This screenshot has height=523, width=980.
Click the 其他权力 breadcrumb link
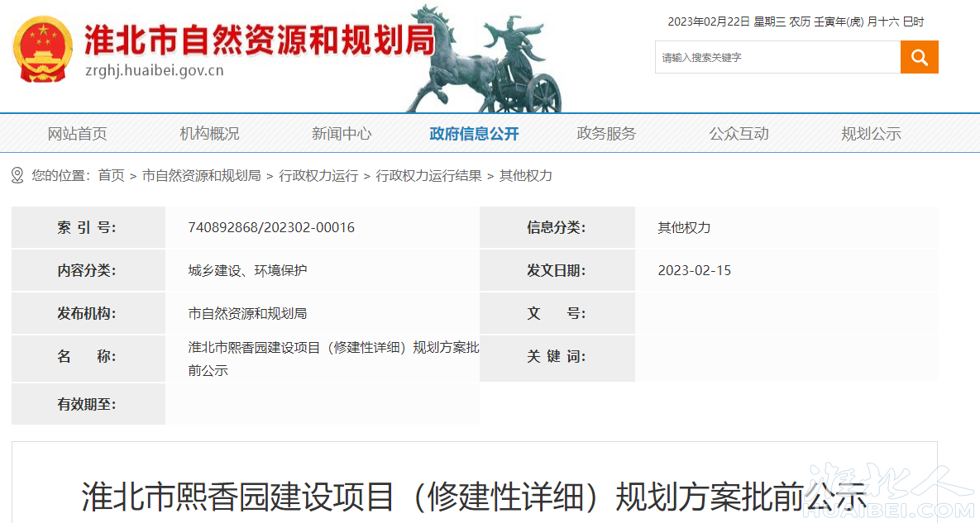tap(525, 175)
